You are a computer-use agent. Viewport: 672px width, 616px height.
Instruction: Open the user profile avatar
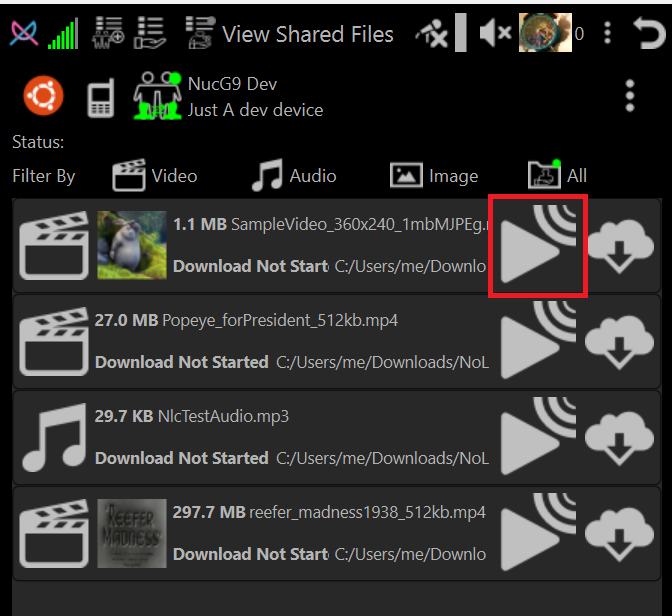545,33
